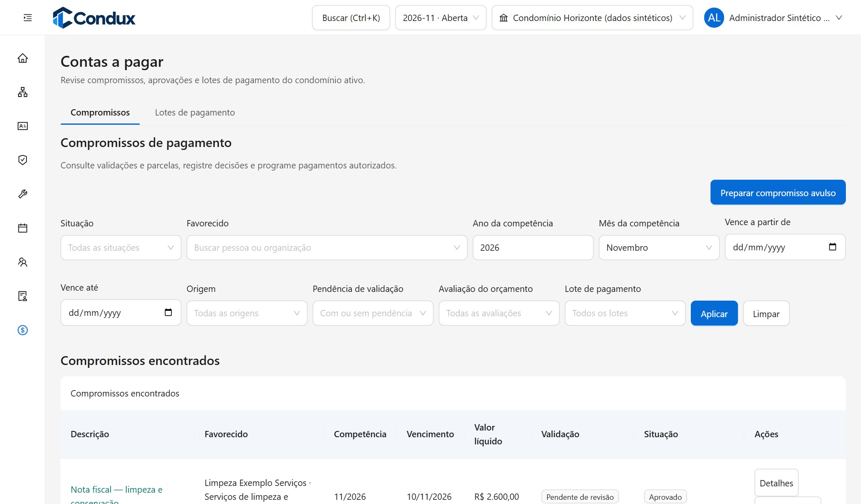Open the Situação filter dropdown
861x504 pixels.
(121, 248)
